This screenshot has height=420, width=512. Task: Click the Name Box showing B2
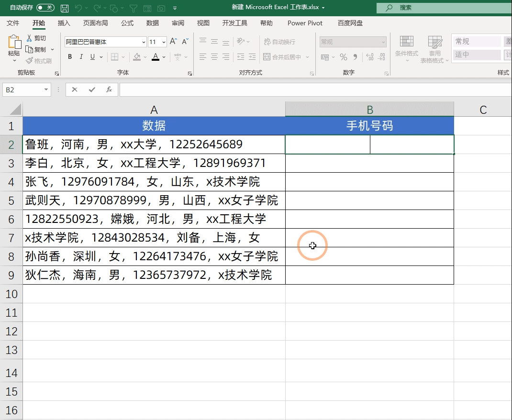[27, 90]
